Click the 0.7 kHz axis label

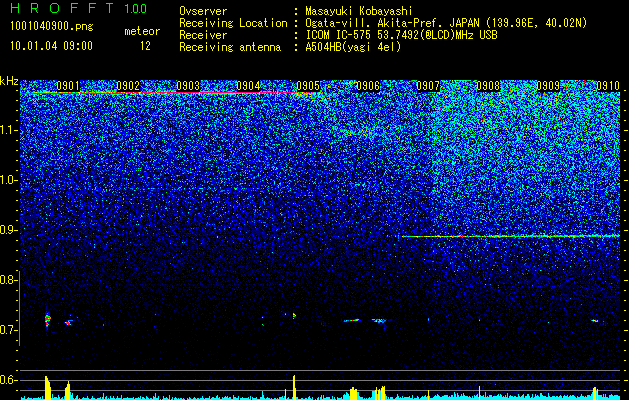8,330
